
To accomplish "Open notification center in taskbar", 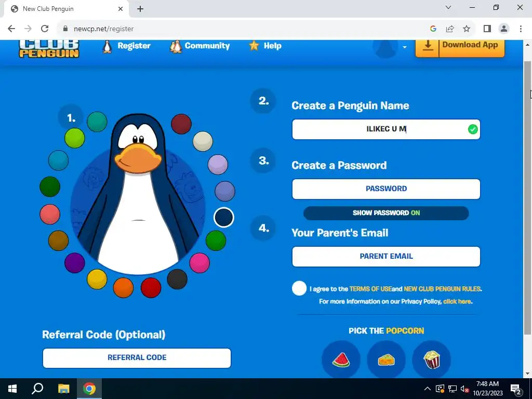I will tap(516, 389).
